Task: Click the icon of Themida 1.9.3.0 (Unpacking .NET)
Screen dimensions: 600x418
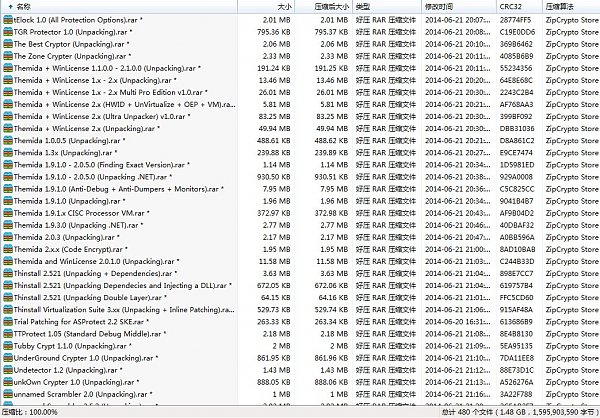Action: pos(8,225)
